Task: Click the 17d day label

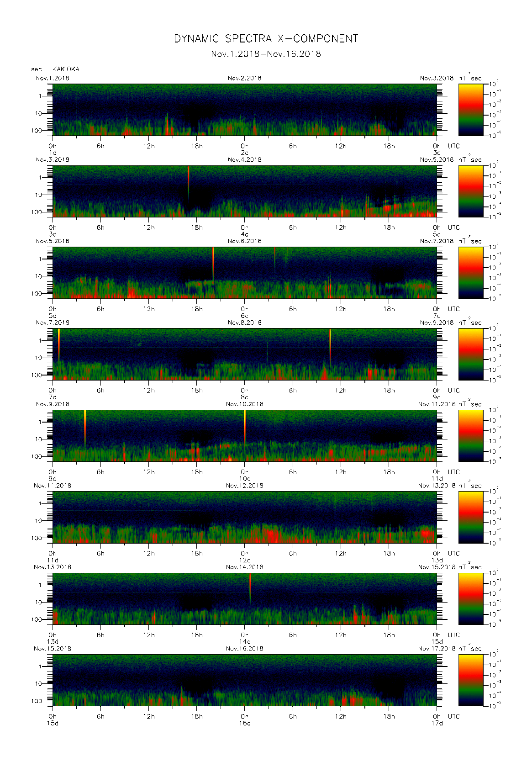Action: click(437, 723)
